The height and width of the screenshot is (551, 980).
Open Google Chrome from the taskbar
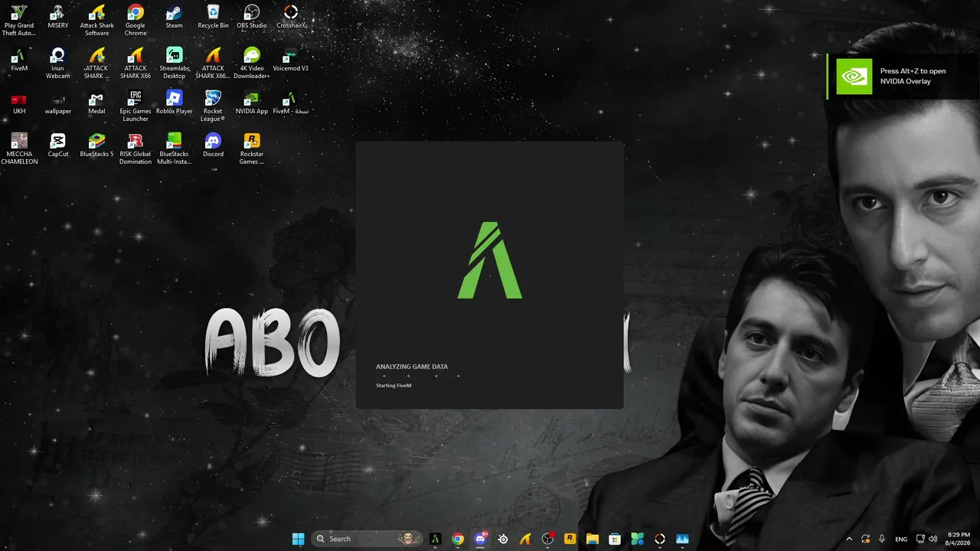tap(458, 539)
